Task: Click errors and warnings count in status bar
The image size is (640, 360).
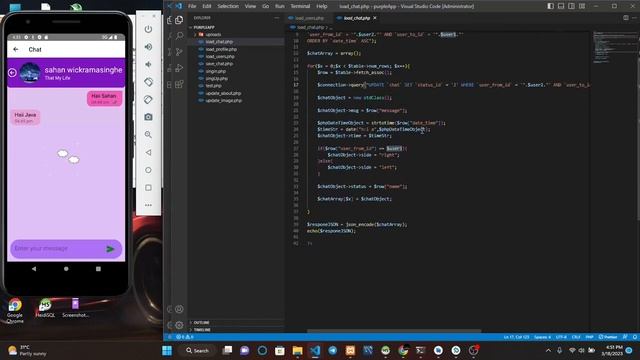Action: click(184, 337)
